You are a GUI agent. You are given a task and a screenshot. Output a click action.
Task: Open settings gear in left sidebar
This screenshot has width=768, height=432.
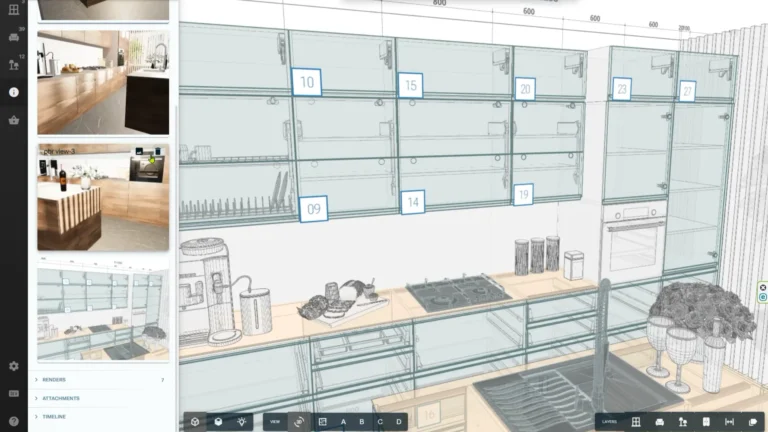(14, 366)
